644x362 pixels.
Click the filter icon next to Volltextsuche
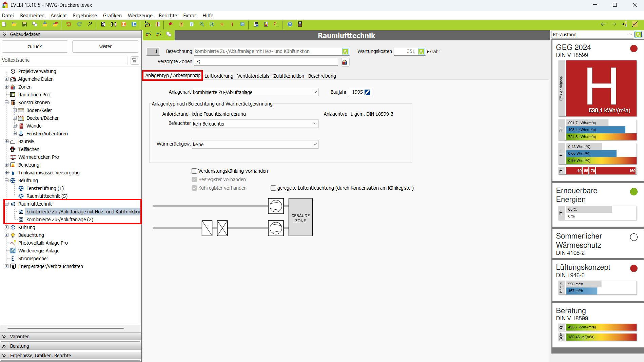(x=134, y=60)
